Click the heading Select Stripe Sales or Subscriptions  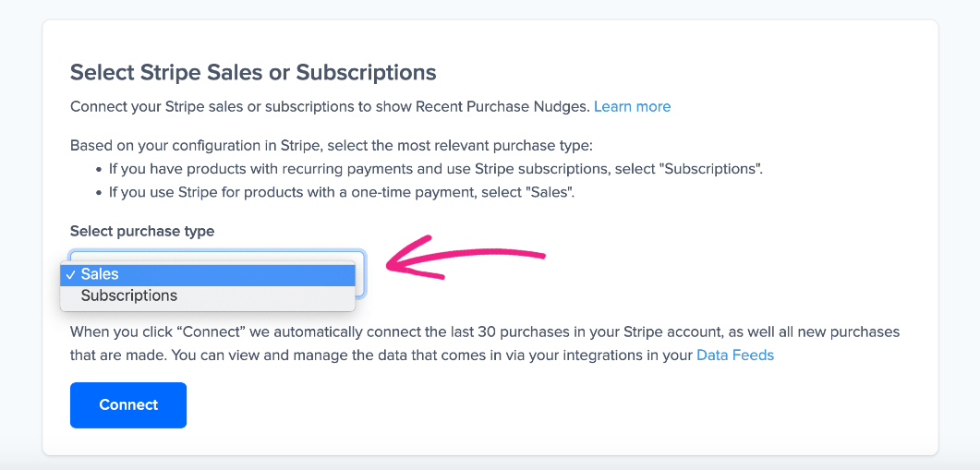point(253,72)
